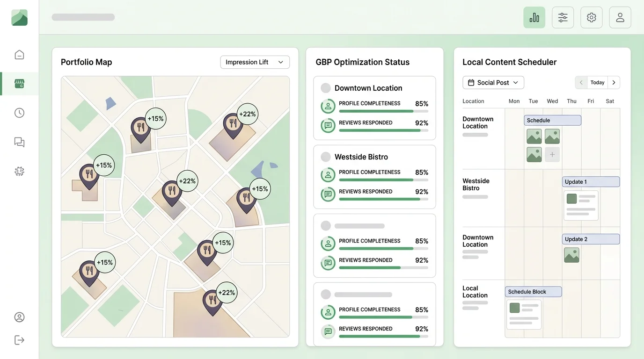The height and width of the screenshot is (359, 644).
Task: Select top-left map pin with +15%
Action: (140, 129)
